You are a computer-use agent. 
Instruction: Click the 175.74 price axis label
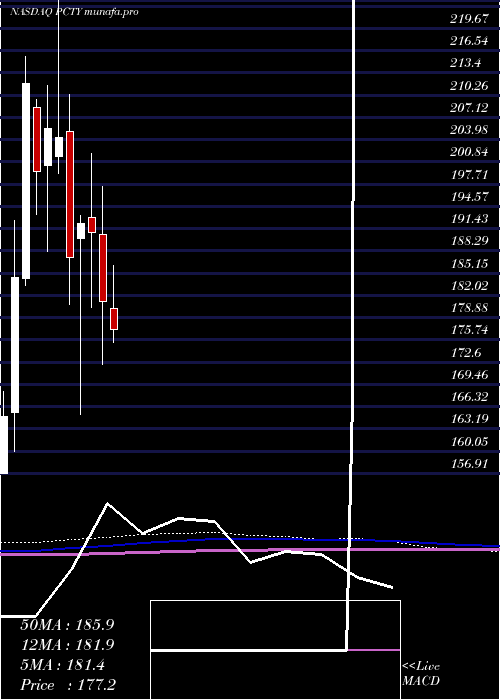469,330
